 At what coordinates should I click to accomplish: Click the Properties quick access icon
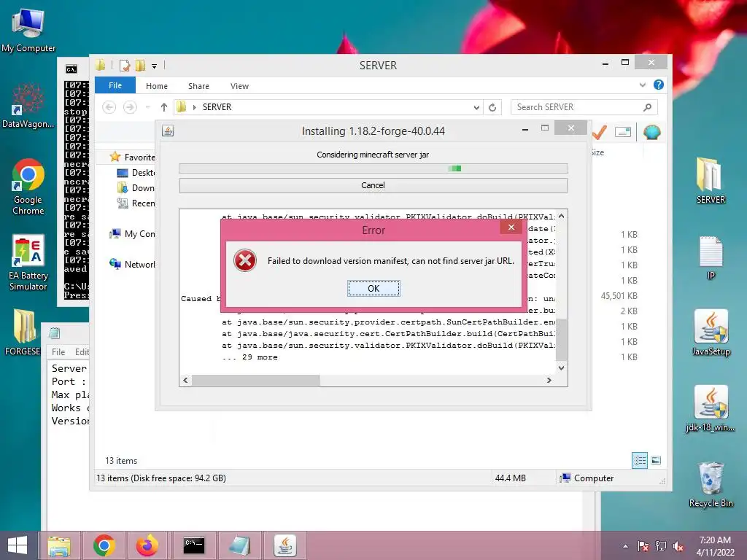(125, 65)
